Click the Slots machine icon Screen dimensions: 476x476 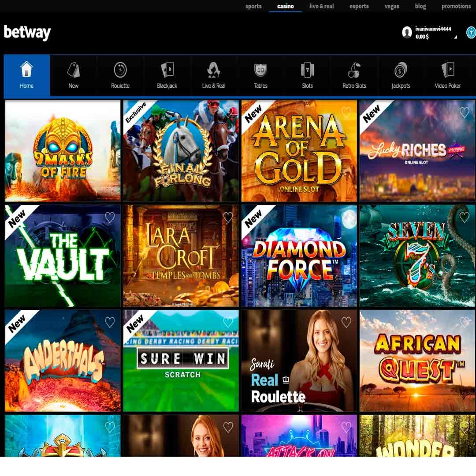click(307, 70)
